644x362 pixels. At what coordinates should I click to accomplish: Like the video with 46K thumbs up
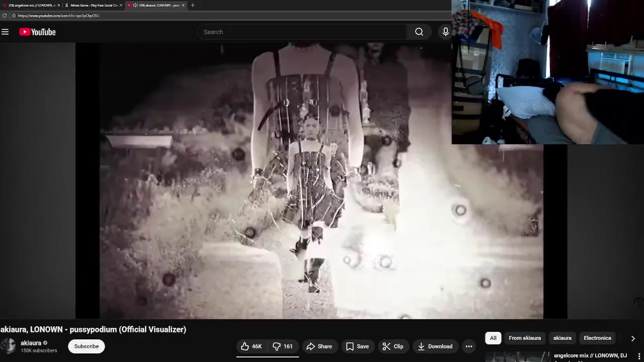(x=252, y=346)
